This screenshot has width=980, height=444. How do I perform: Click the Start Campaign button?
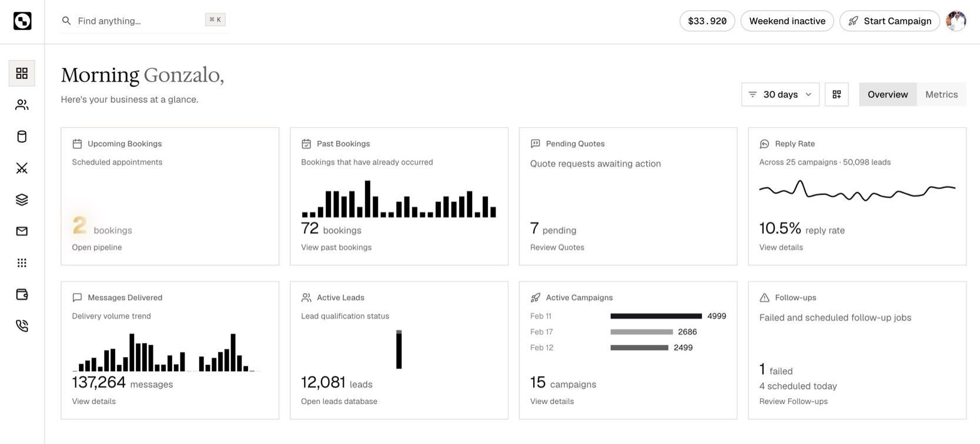tap(889, 21)
